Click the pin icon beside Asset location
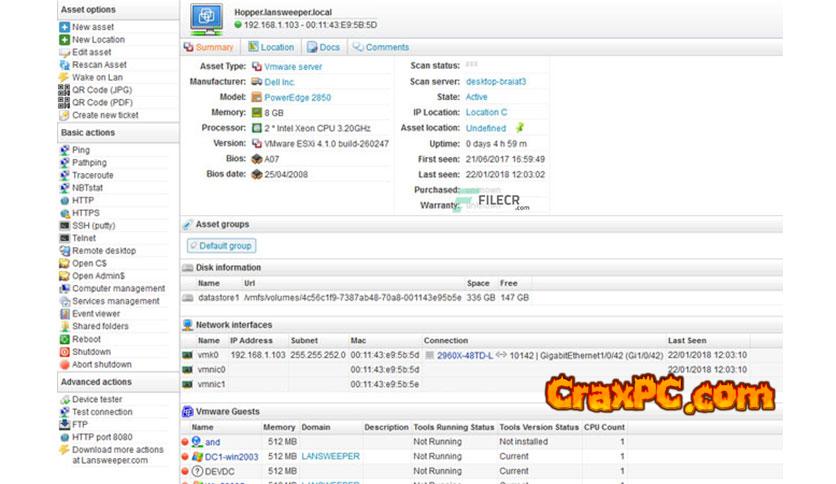Screen dimensions: 836x484 pos(519,128)
